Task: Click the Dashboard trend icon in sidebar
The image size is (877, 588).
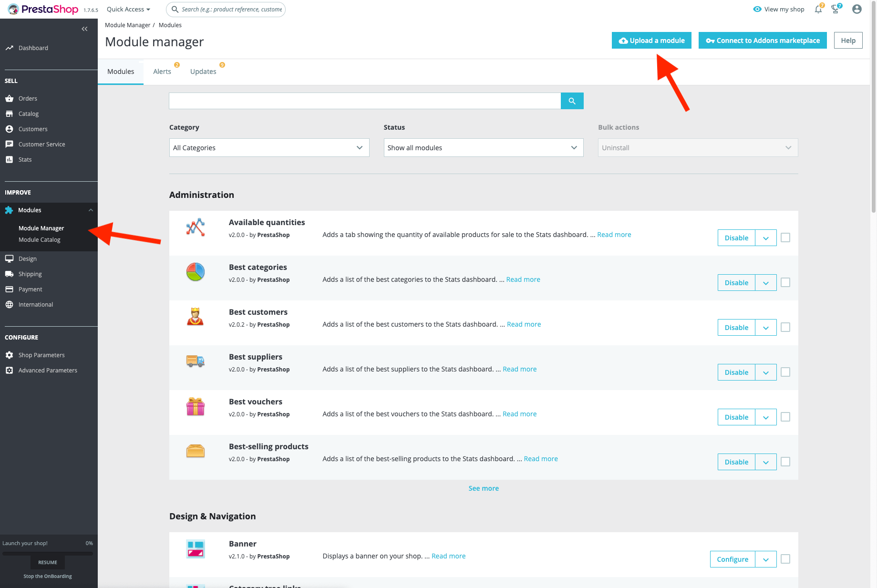Action: [x=9, y=48]
